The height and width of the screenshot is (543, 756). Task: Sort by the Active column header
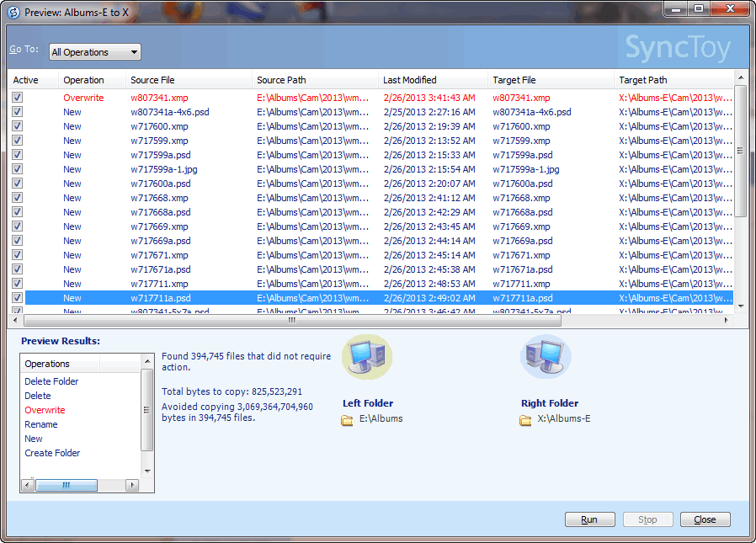tap(32, 80)
